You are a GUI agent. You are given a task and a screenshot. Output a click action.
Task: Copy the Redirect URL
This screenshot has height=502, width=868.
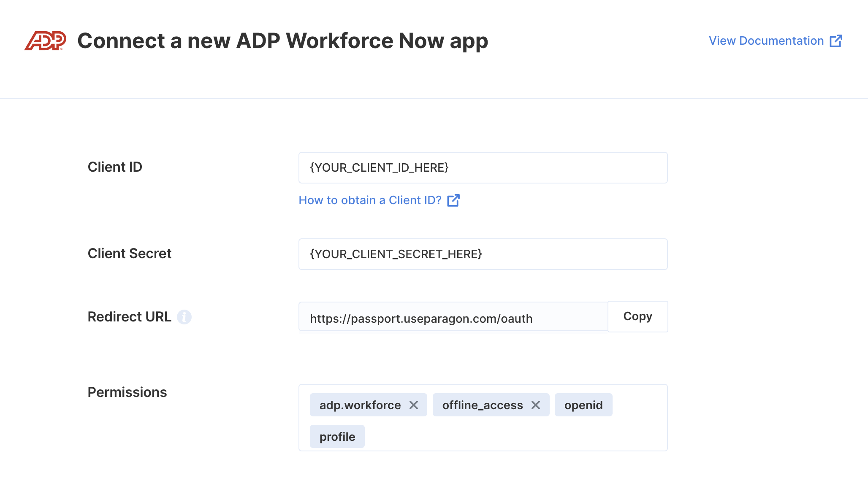(x=638, y=316)
